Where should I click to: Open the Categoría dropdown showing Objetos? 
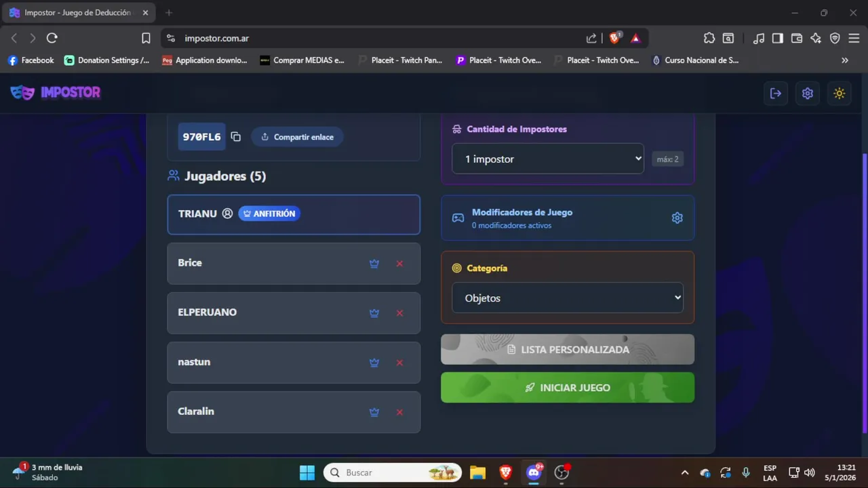568,298
